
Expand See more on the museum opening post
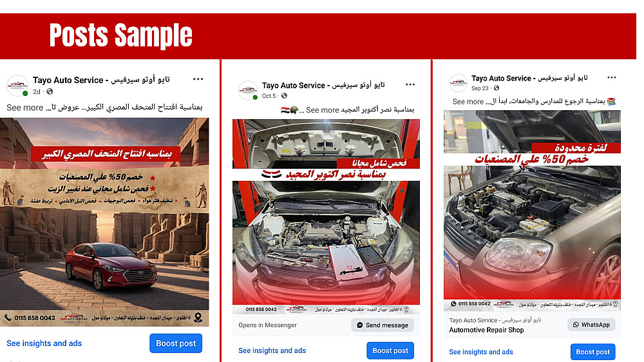pos(25,108)
